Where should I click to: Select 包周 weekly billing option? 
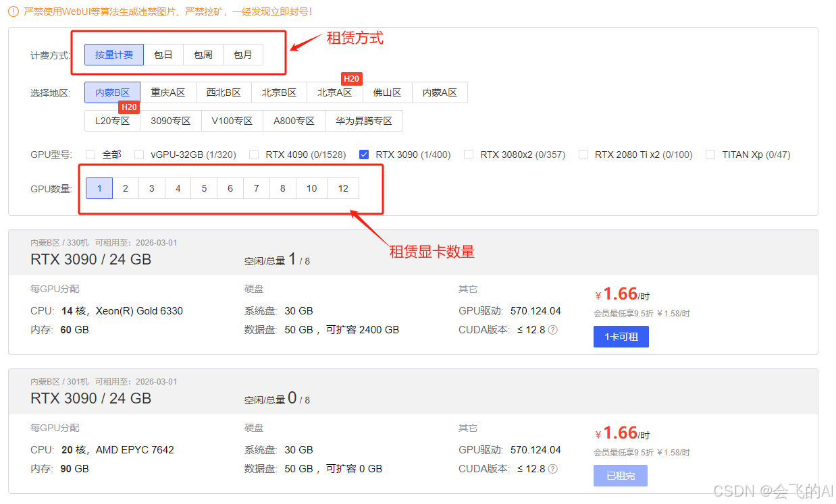(x=203, y=55)
